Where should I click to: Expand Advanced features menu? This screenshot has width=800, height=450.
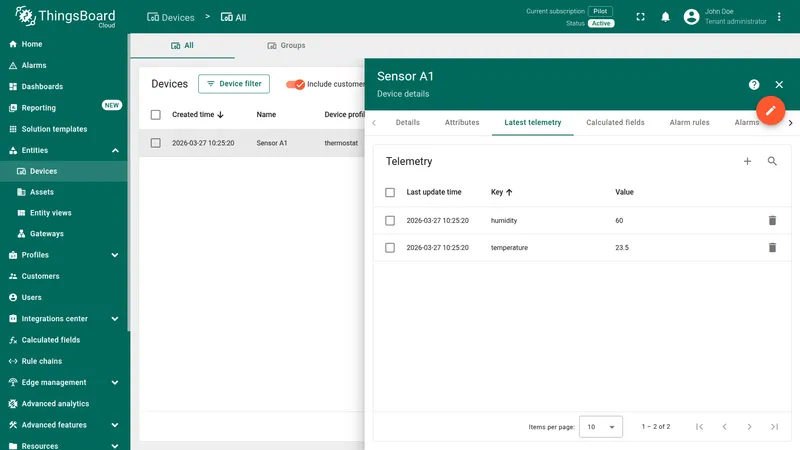(115, 425)
